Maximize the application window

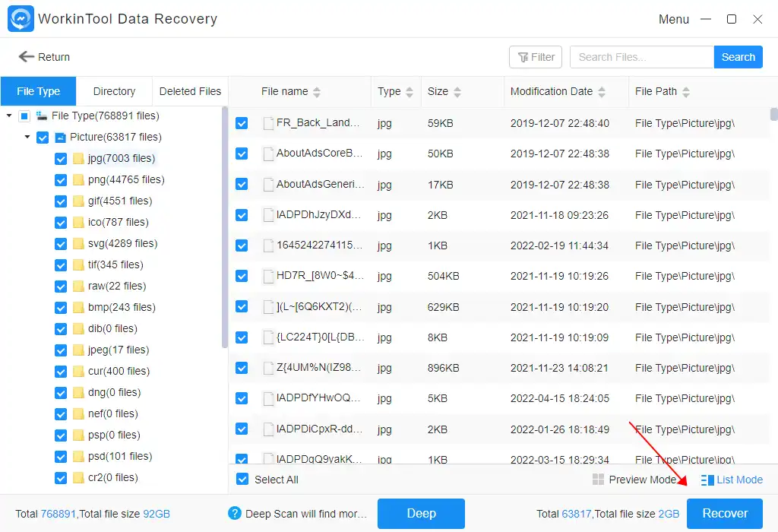pos(732,19)
